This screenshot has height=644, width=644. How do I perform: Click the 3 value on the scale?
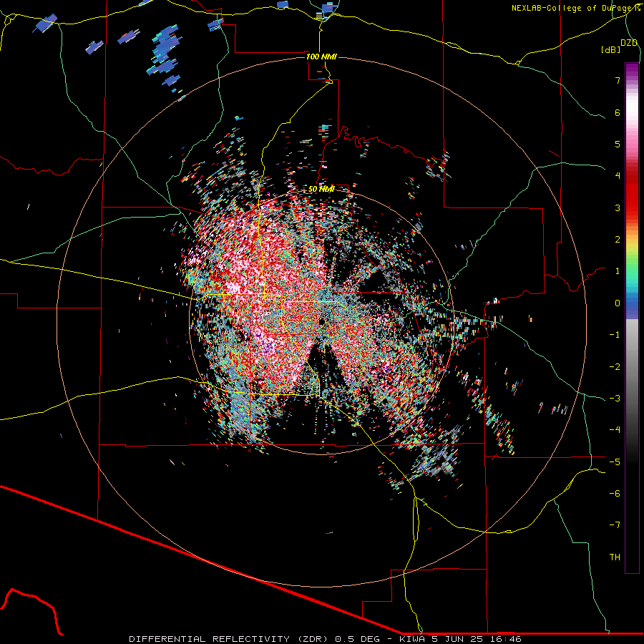(x=618, y=208)
